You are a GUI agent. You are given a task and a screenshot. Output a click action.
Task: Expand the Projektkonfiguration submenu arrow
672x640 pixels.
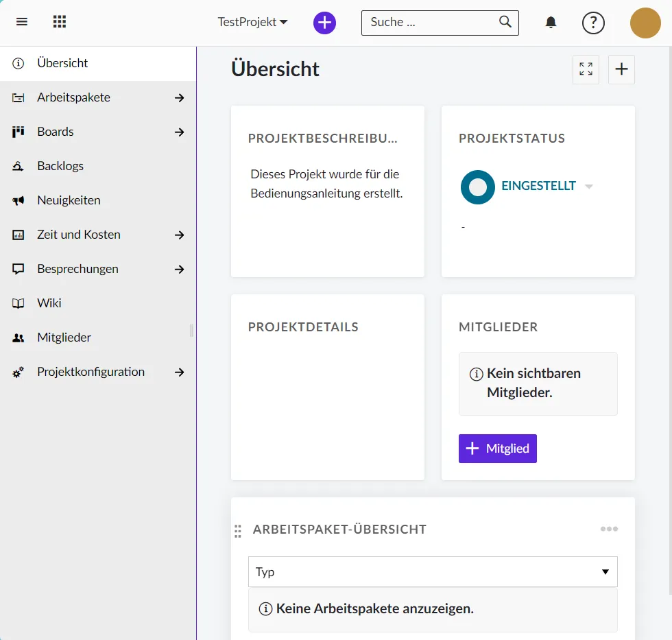pyautogui.click(x=180, y=372)
